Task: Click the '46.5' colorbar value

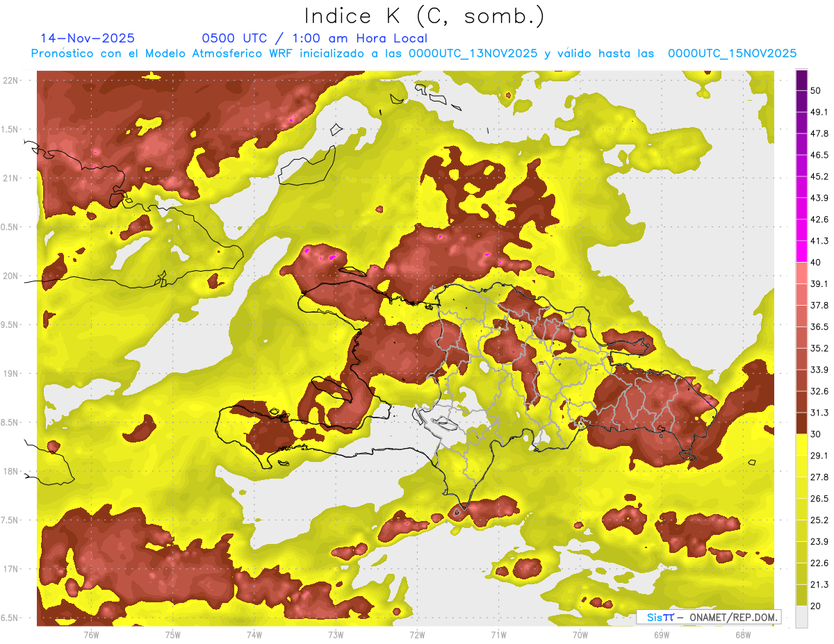Action: pos(819,155)
